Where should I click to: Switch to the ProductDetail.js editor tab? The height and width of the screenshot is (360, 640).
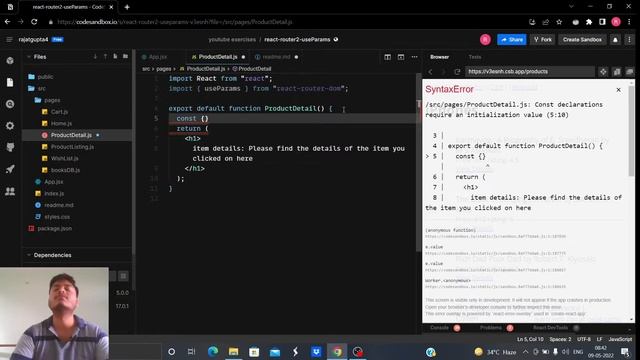pyautogui.click(x=218, y=57)
